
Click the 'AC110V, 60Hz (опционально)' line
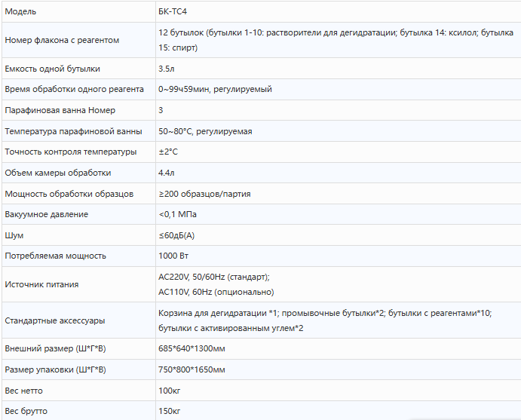pyautogui.click(x=216, y=292)
